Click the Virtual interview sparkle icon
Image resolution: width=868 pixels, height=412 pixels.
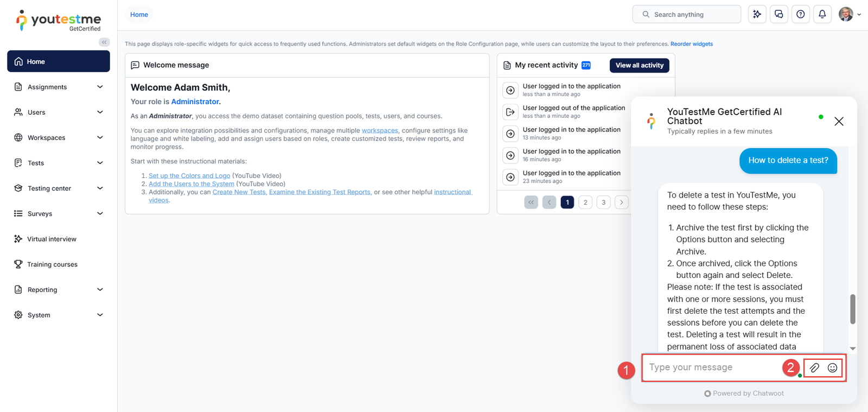pyautogui.click(x=18, y=239)
